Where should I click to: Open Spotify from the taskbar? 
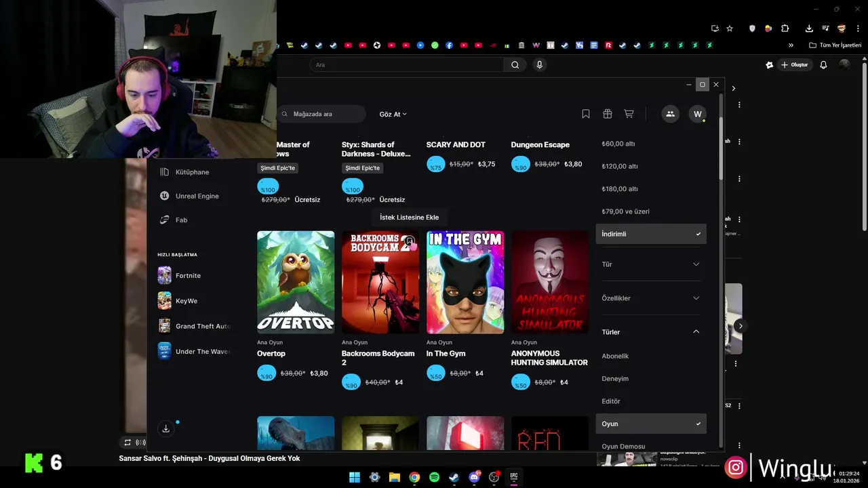coord(434,477)
